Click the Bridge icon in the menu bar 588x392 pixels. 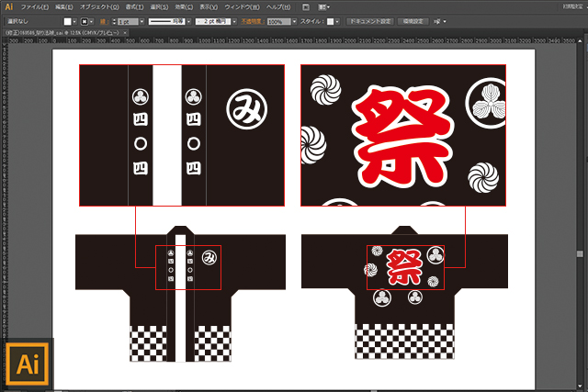click(x=305, y=6)
